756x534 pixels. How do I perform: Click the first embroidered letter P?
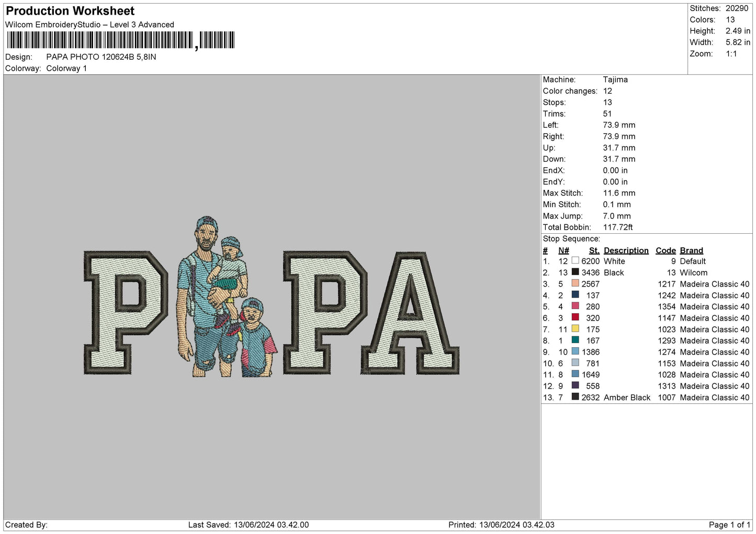pyautogui.click(x=126, y=312)
